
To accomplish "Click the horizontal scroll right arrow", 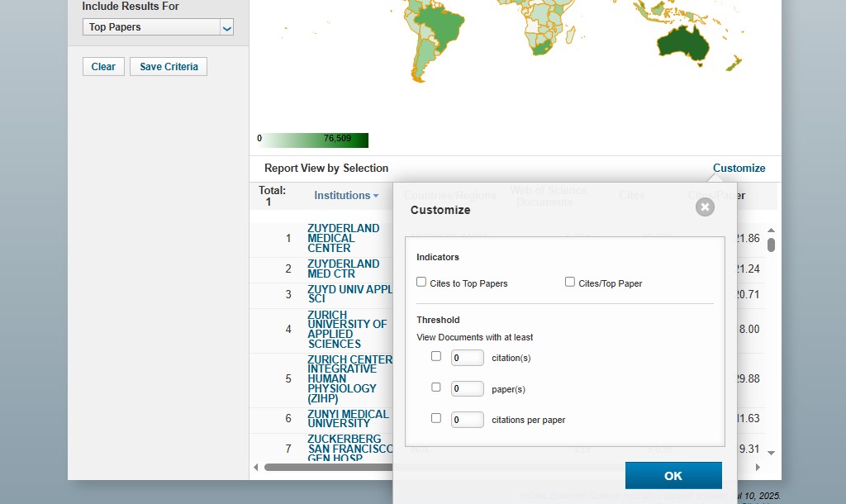I will (x=758, y=468).
